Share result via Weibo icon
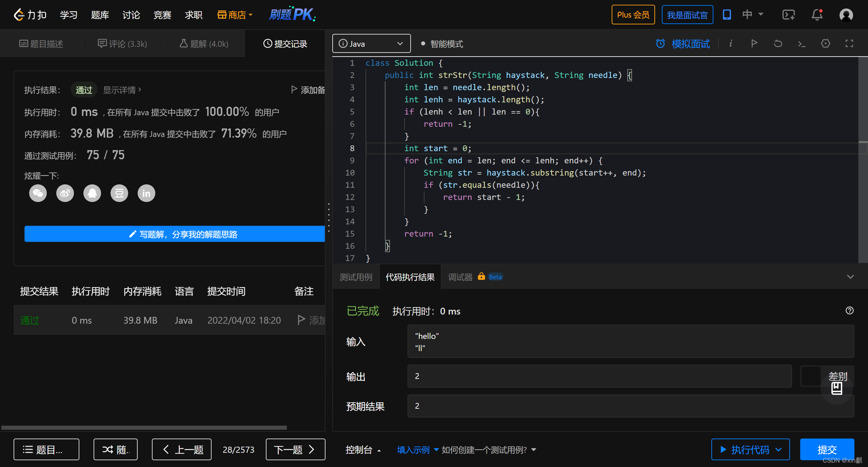Image resolution: width=868 pixels, height=467 pixels. [65, 193]
